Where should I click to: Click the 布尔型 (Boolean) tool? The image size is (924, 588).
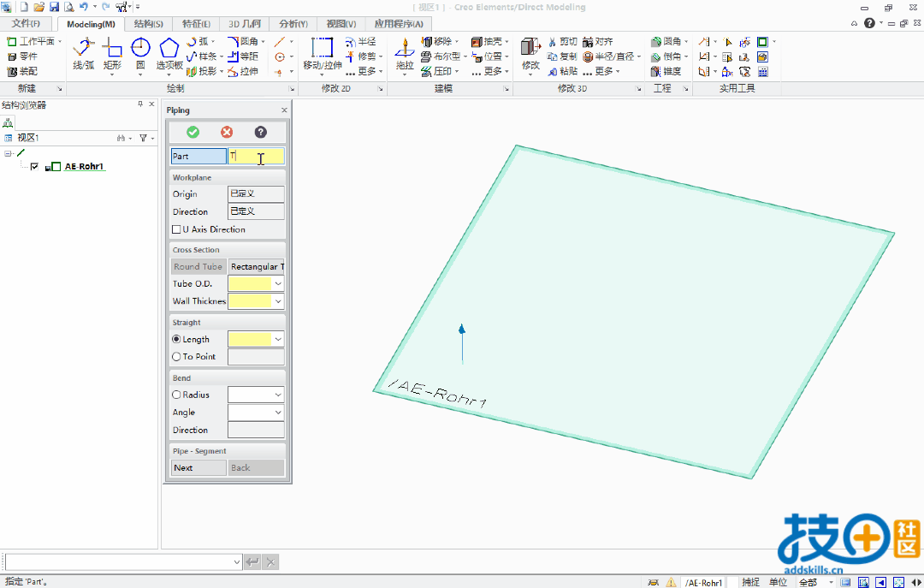(441, 56)
